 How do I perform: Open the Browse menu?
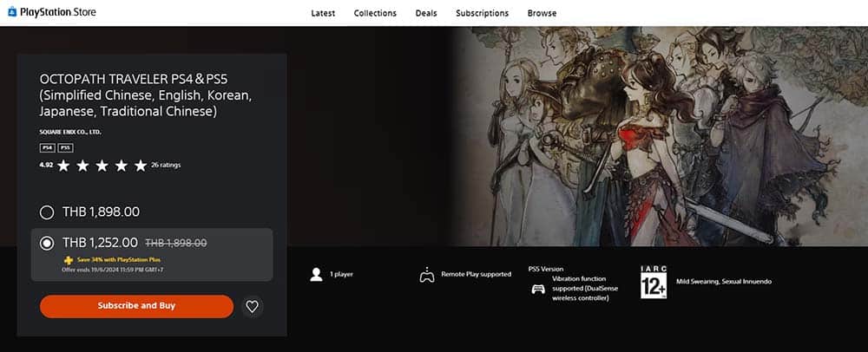click(x=542, y=13)
